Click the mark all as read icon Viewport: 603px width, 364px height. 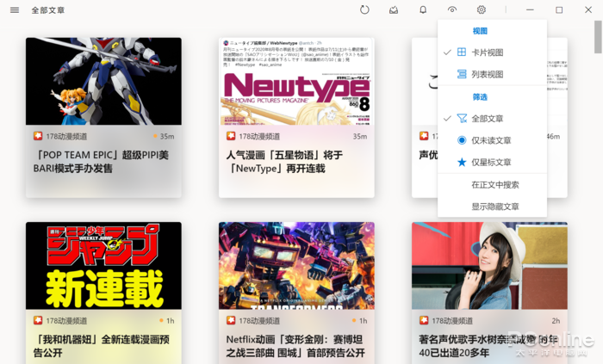(x=394, y=10)
